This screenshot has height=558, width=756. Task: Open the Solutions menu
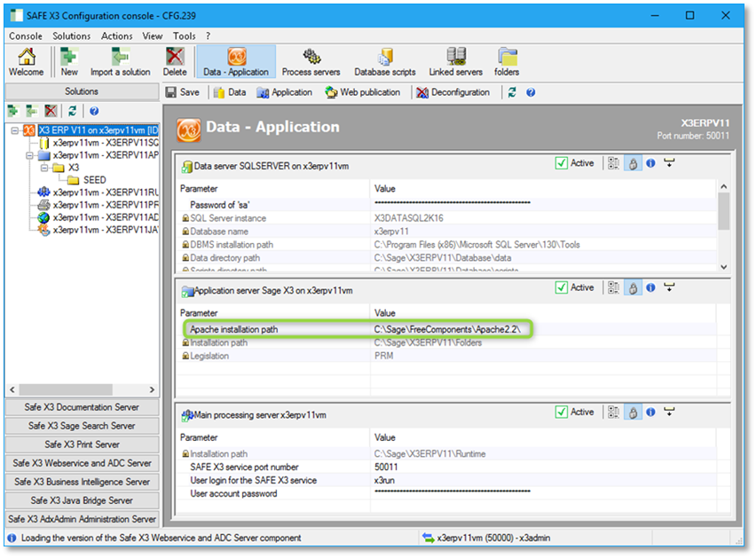[71, 36]
